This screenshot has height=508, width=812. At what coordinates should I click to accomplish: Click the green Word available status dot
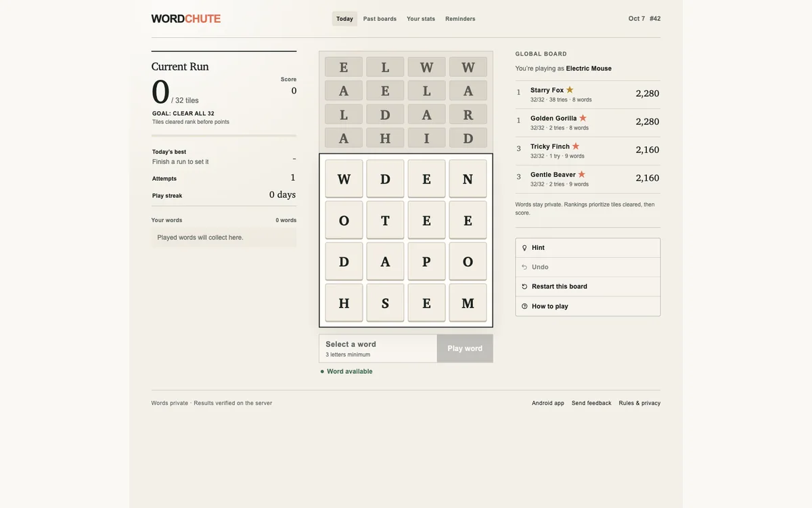coord(322,371)
